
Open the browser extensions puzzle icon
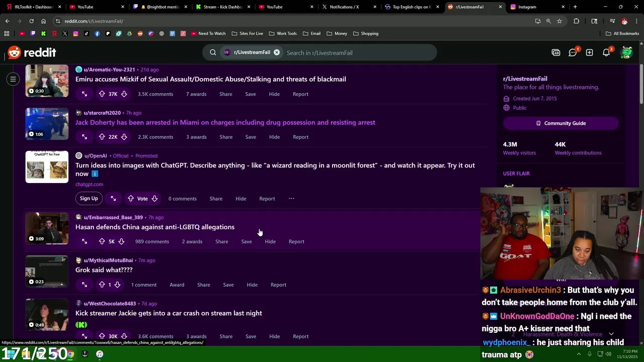[576, 21]
